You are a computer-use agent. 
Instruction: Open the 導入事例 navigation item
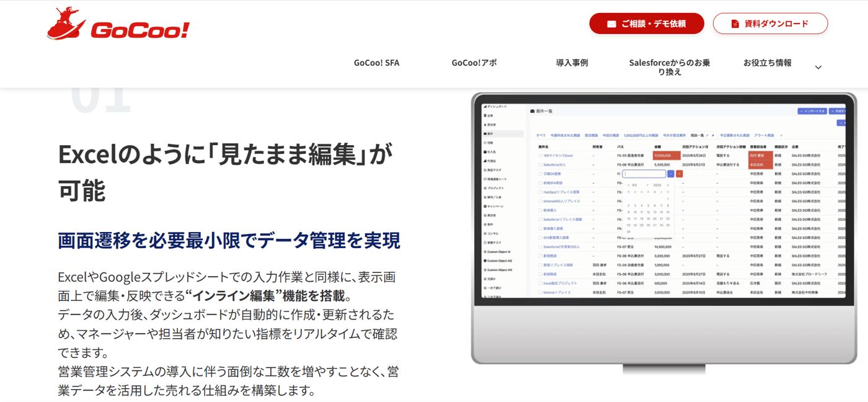(572, 63)
